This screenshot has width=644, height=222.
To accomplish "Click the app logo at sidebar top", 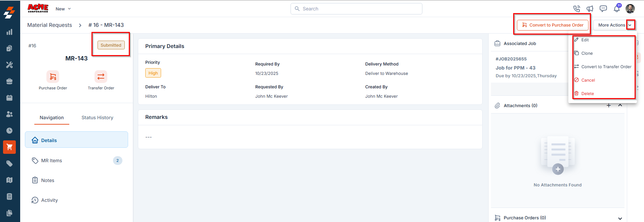I will 9,12.
